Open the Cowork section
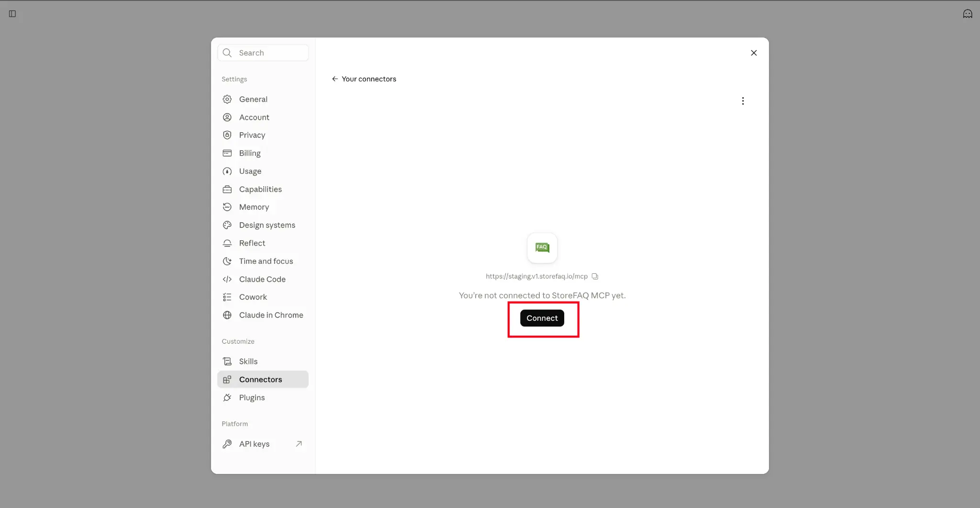The height and width of the screenshot is (508, 980). click(x=263, y=297)
